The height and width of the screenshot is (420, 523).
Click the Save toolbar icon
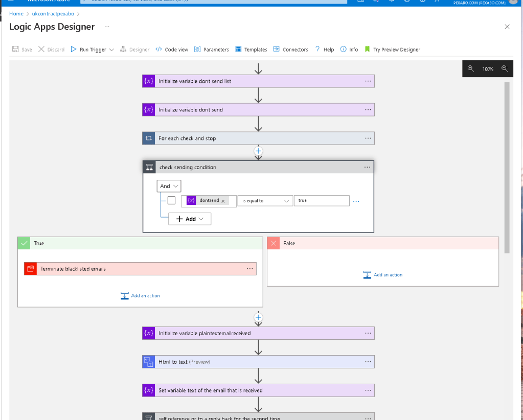coord(15,50)
